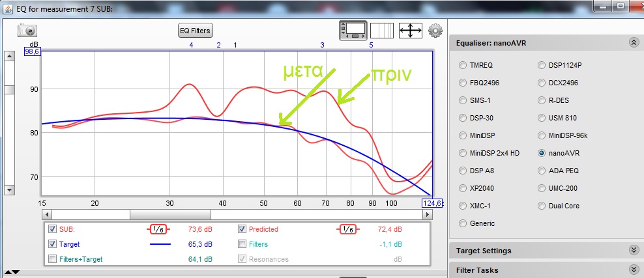The image size is (644, 278).
Task: Toggle the frequency axis grid icon
Action: tap(381, 31)
